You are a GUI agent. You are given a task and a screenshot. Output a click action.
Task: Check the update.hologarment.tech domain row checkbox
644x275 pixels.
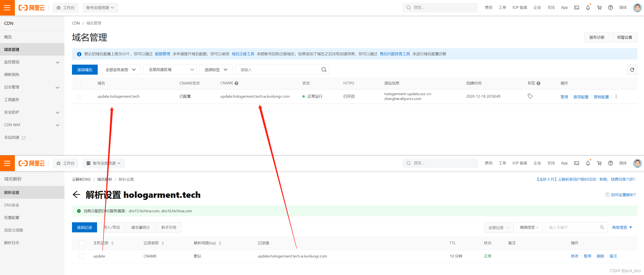pyautogui.click(x=79, y=96)
